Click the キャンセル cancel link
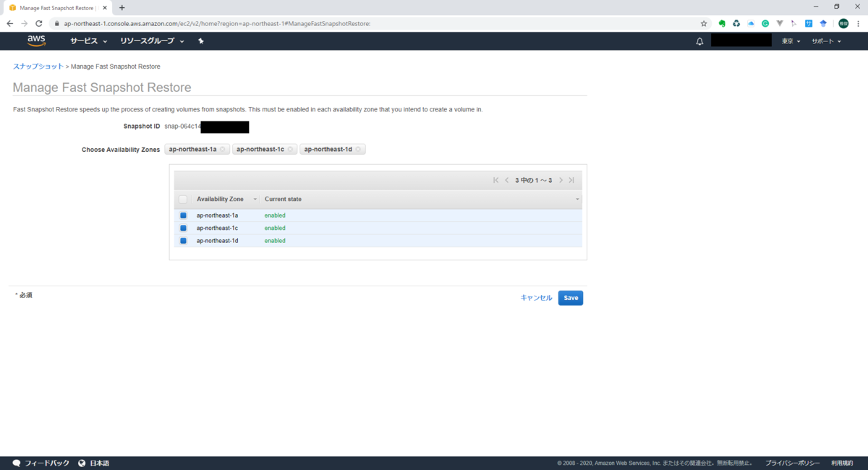Viewport: 868px width, 470px height. tap(536, 298)
